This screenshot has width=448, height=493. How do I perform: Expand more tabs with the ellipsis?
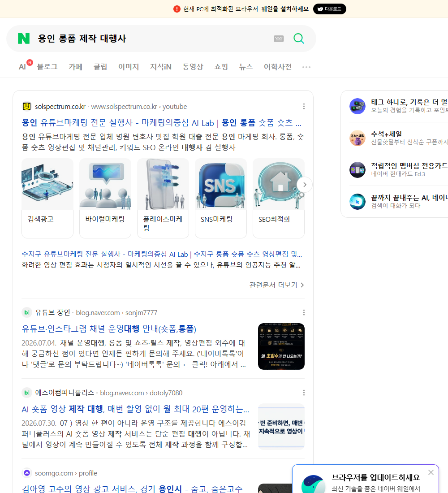coord(306,67)
